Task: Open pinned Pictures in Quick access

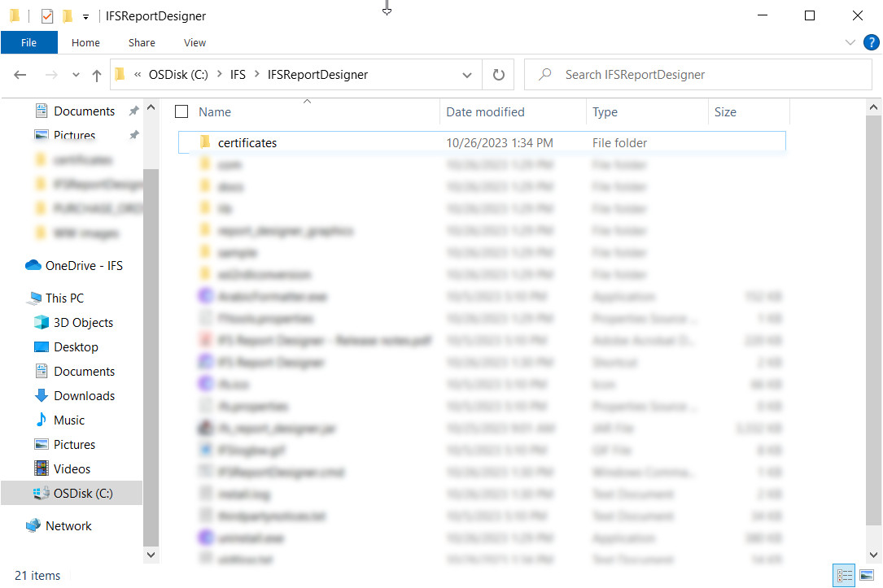Action: click(74, 135)
